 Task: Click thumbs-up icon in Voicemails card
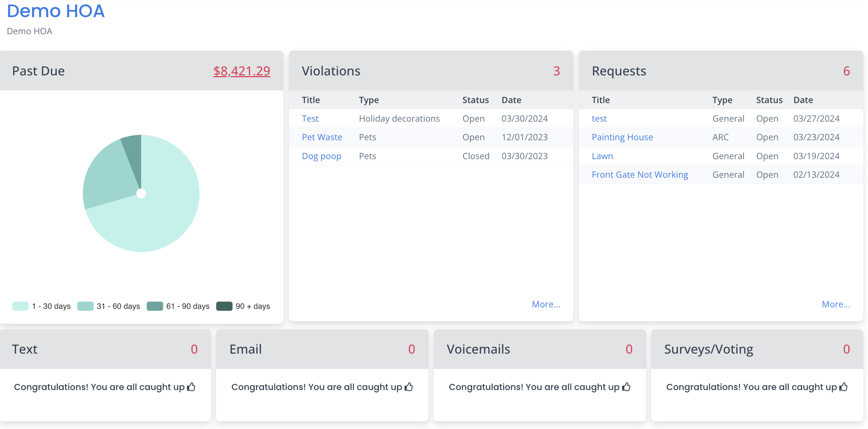tap(626, 387)
